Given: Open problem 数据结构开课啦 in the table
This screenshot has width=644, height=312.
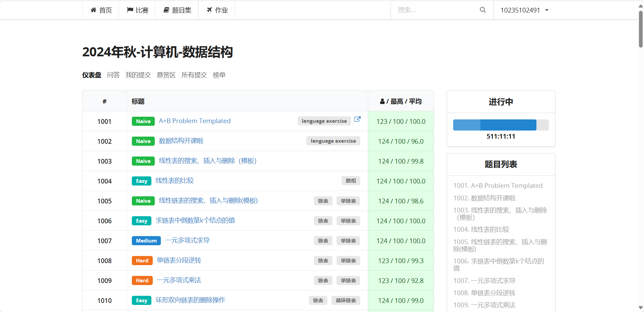Looking at the screenshot, I should pyautogui.click(x=181, y=141).
